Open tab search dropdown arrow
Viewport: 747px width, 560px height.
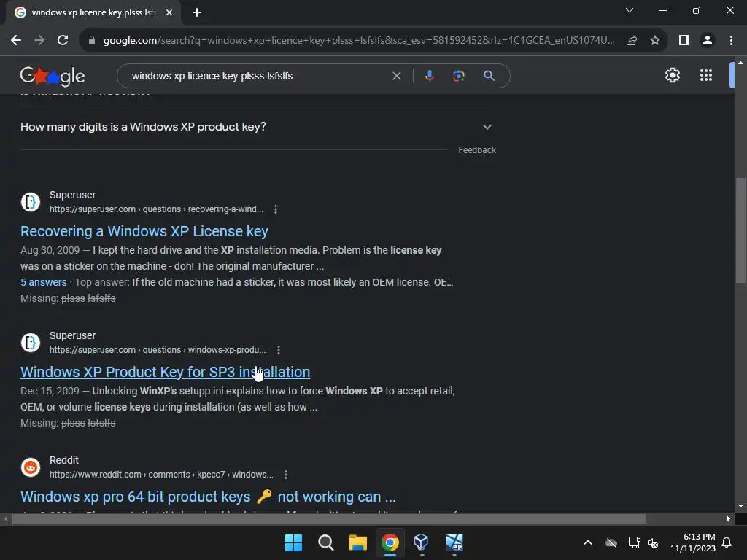630,10
